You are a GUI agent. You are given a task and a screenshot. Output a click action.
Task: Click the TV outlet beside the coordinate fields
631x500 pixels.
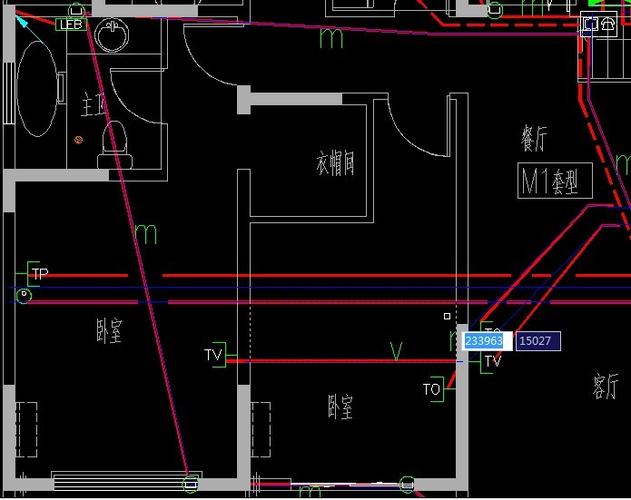[491, 362]
